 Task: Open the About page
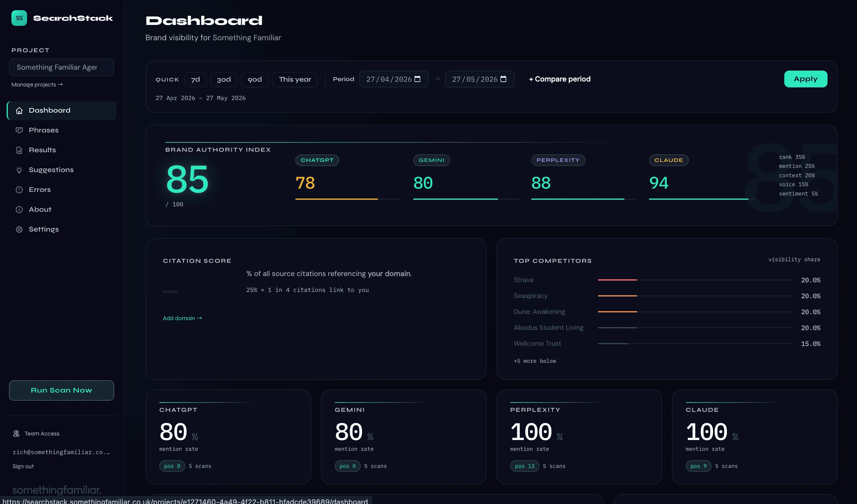[x=62, y=209]
